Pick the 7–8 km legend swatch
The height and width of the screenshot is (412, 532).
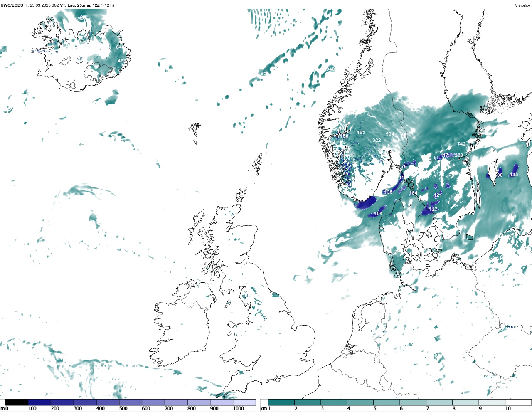click(x=439, y=402)
